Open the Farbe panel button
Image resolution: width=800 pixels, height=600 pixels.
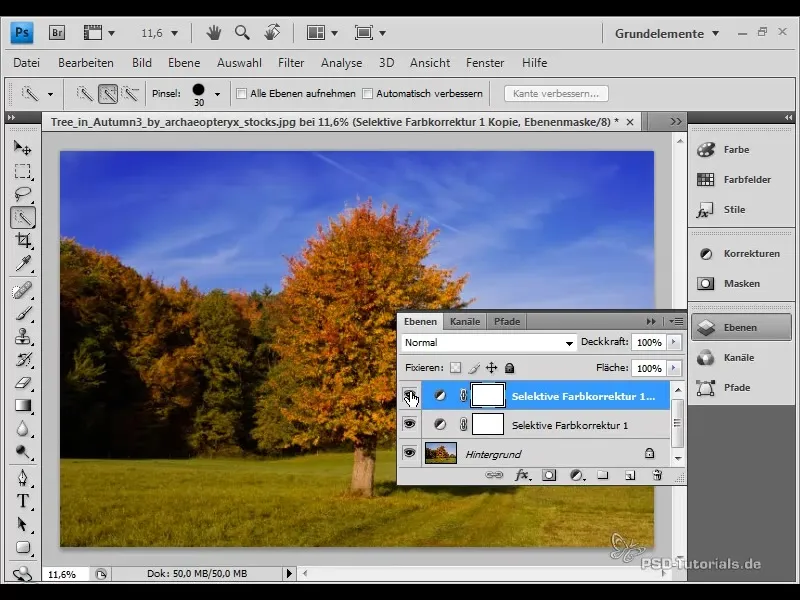(x=741, y=149)
